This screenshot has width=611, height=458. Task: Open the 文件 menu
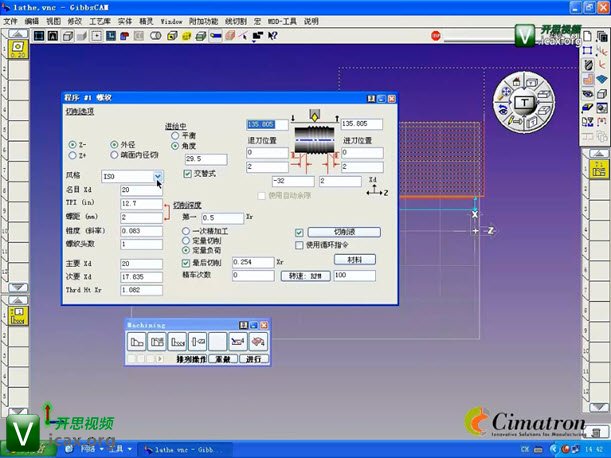[12, 20]
